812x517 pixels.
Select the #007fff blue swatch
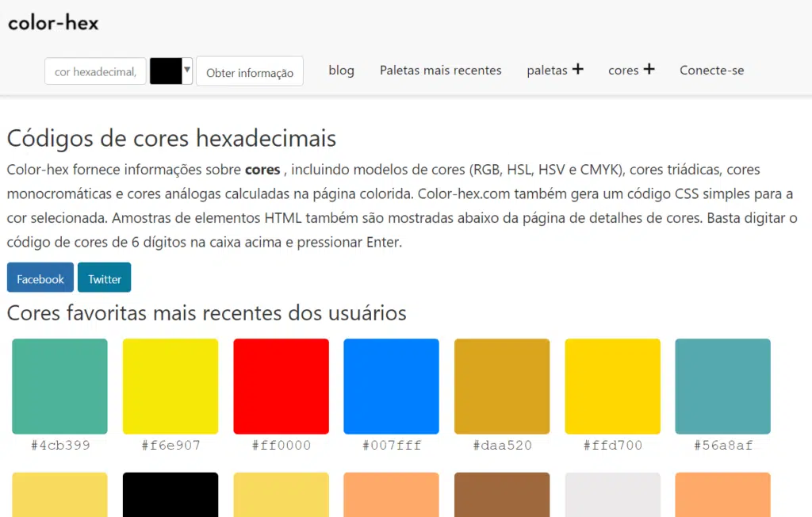pos(391,386)
